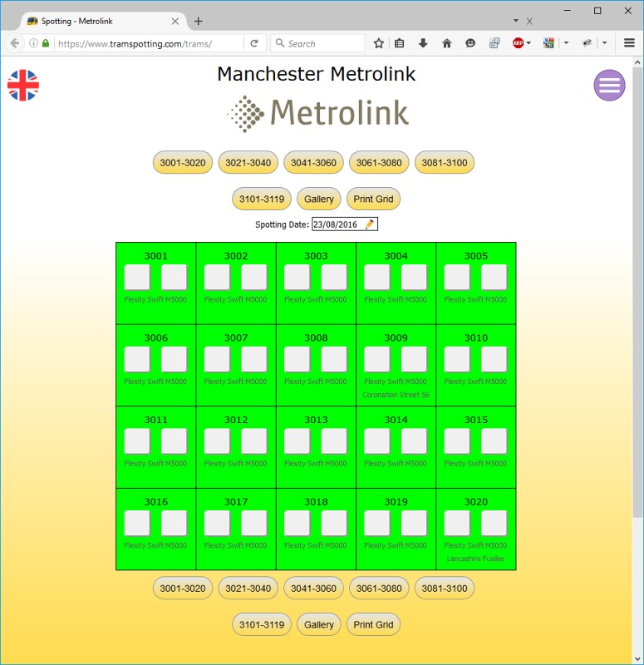Tick the left checkbox for tram 3005

pyautogui.click(x=457, y=278)
